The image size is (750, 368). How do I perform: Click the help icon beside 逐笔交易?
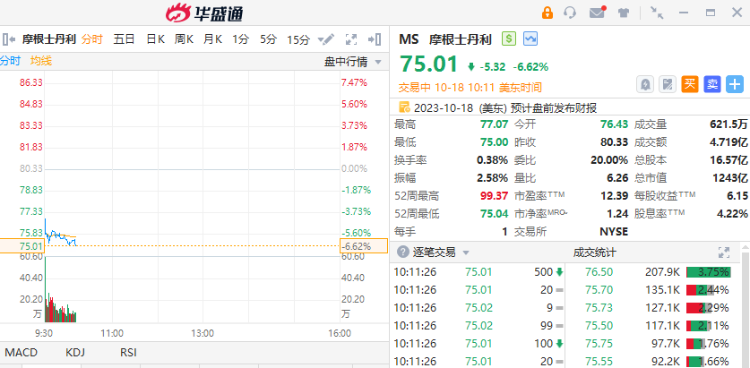403,252
